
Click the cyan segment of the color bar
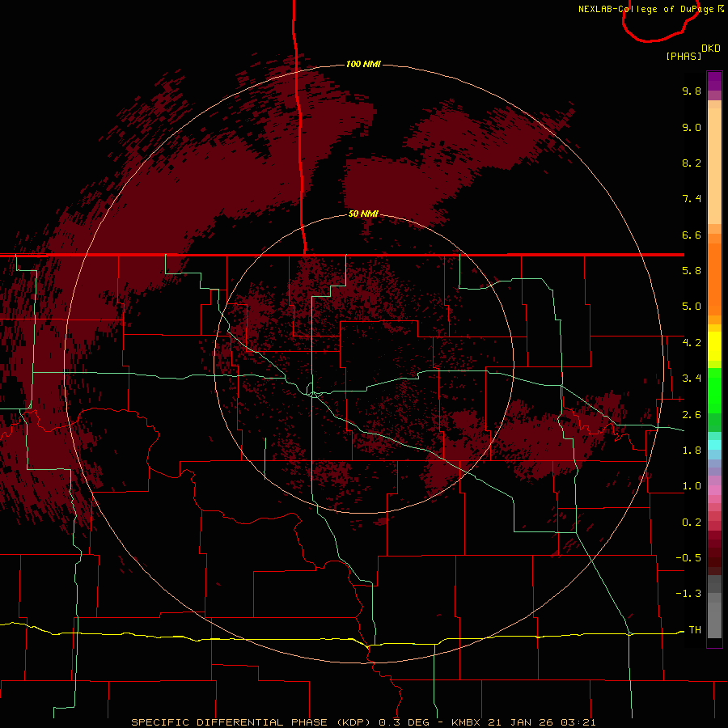click(x=714, y=445)
